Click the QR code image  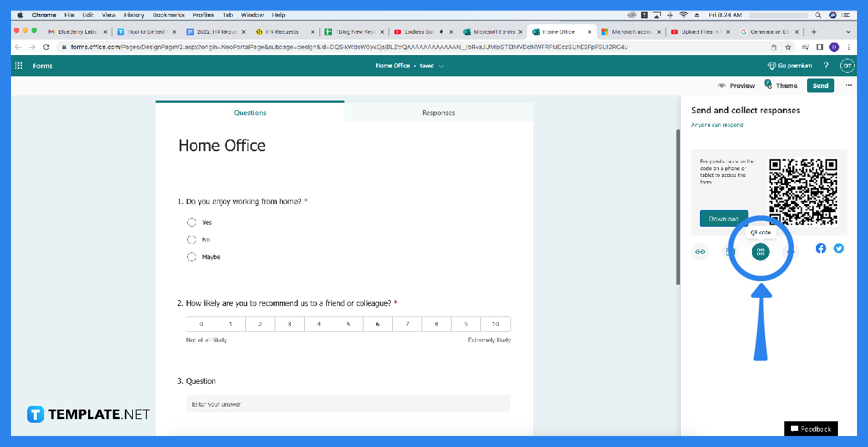803,192
